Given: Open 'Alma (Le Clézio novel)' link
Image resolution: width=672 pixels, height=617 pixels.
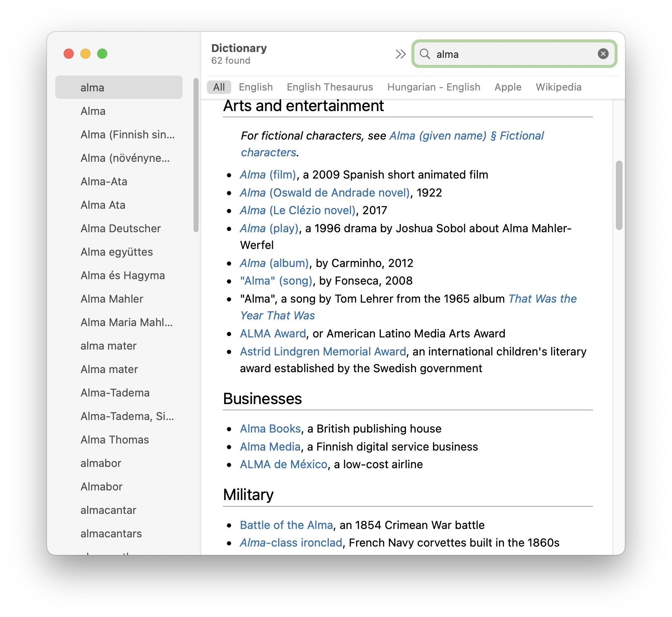Looking at the screenshot, I should click(298, 210).
